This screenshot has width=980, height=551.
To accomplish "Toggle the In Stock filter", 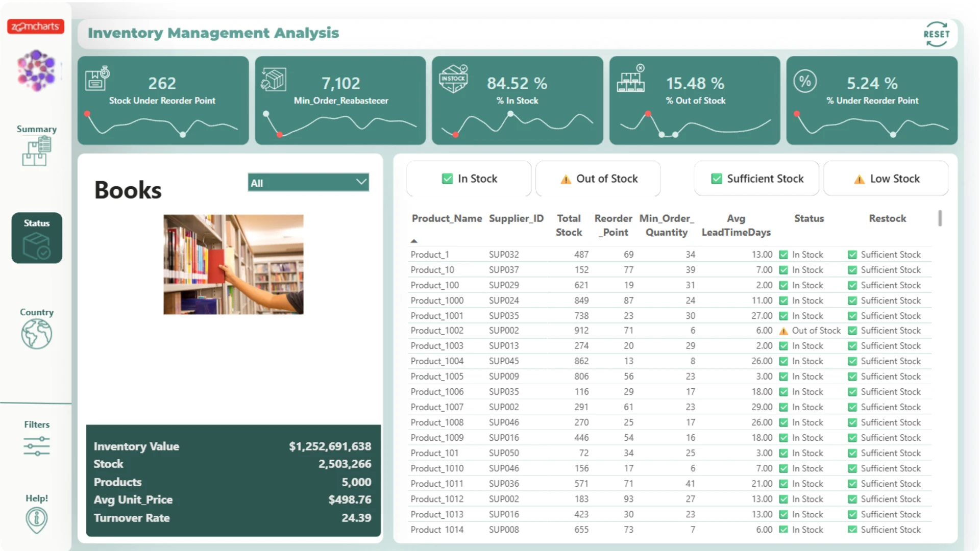I will click(469, 179).
